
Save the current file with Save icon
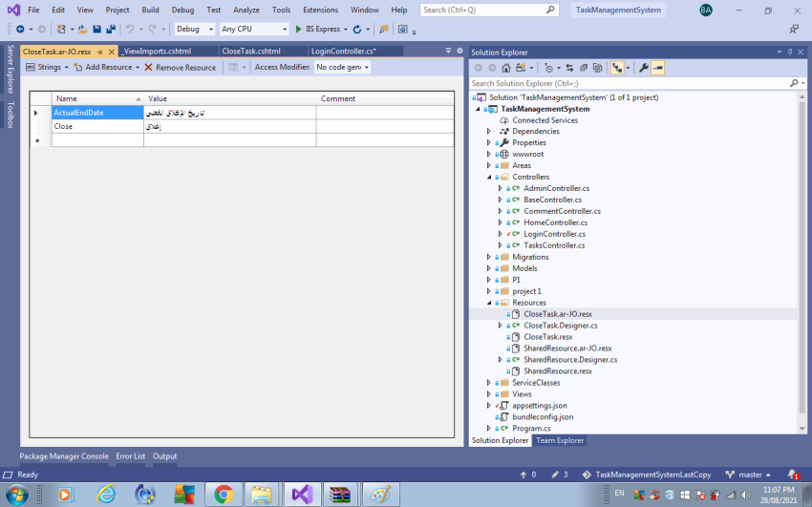(96, 30)
